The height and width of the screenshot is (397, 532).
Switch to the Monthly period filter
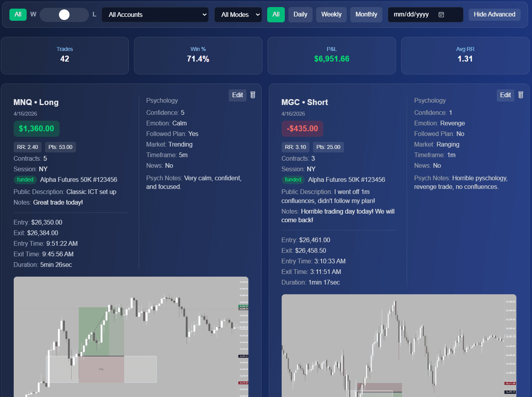[366, 15]
